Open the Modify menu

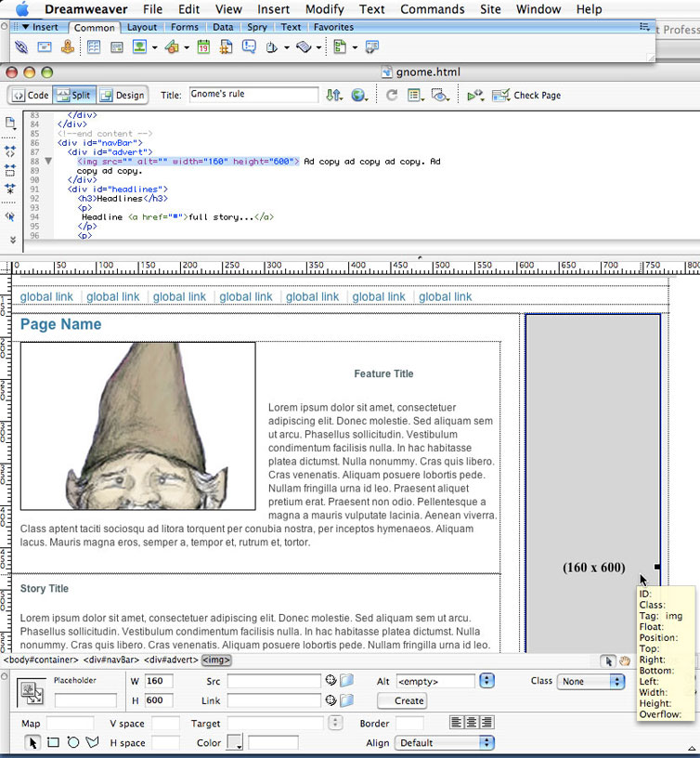(x=324, y=9)
